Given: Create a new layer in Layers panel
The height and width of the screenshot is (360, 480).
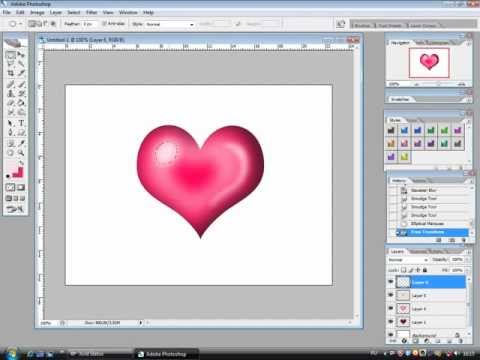Looking at the screenshot, I should pyautogui.click(x=449, y=341).
